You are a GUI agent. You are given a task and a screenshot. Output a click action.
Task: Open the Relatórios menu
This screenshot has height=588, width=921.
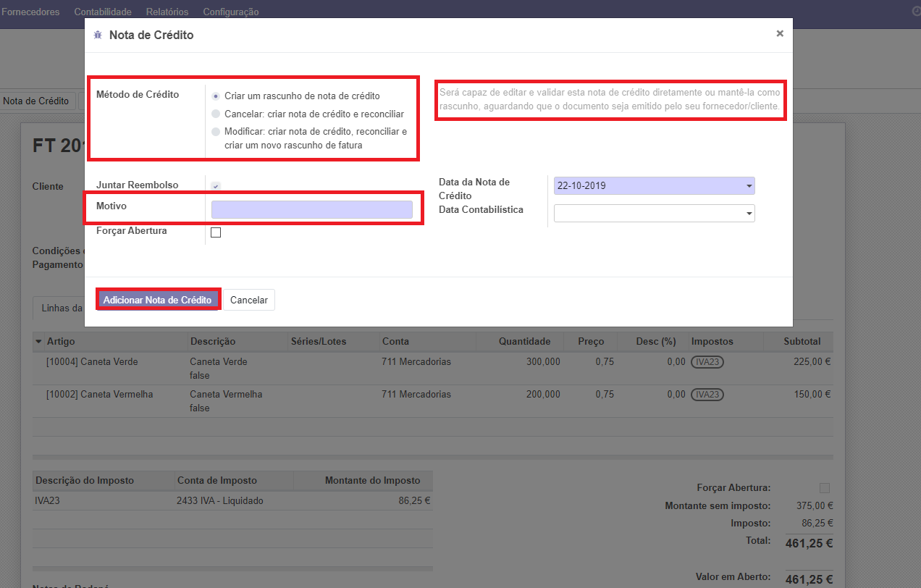(167, 12)
